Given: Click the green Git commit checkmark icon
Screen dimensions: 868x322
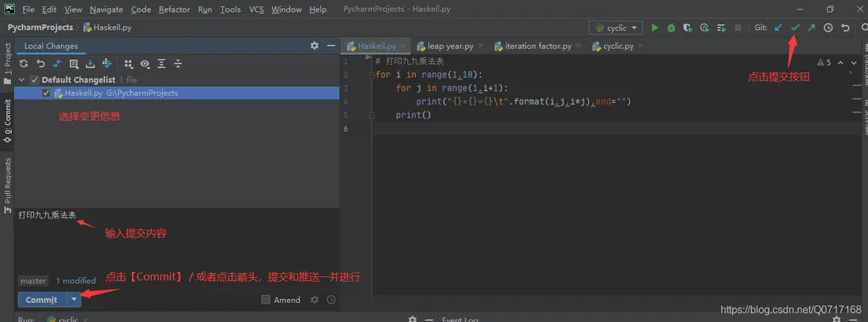Looking at the screenshot, I should [x=795, y=28].
